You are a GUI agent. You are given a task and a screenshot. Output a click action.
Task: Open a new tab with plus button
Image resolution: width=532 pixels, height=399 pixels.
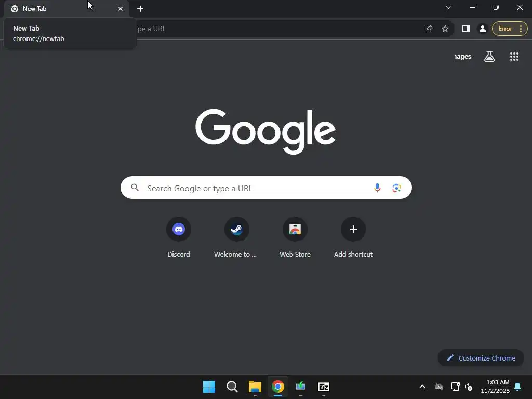coord(140,9)
